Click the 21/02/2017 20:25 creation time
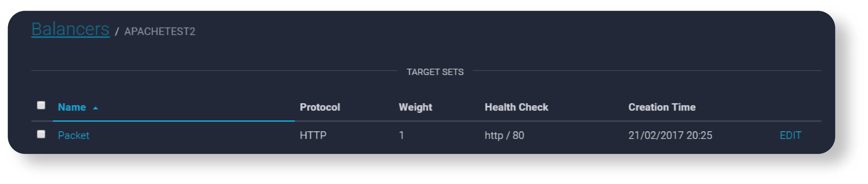Image resolution: width=868 pixels, height=184 pixels. (670, 135)
